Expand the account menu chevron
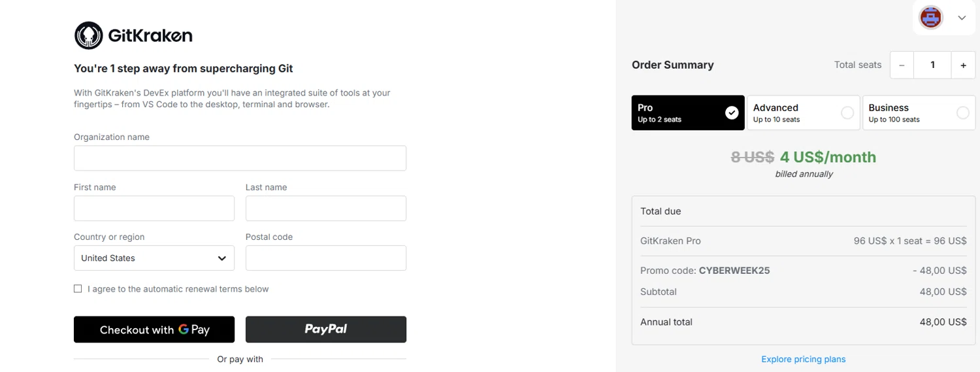This screenshot has height=372, width=980. point(962,18)
